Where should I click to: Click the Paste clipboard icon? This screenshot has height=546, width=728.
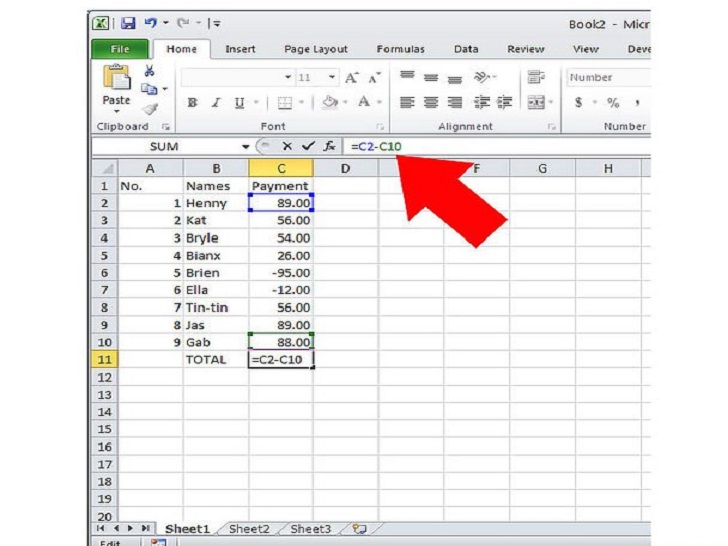[117, 77]
